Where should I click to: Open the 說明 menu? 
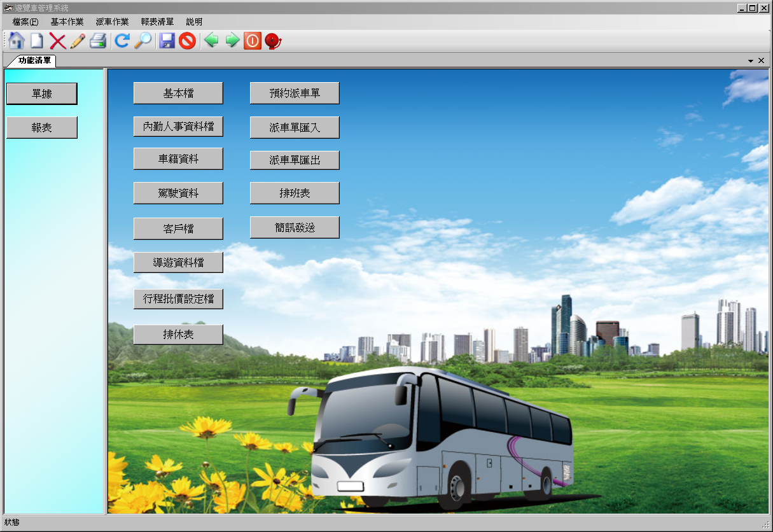coord(194,22)
